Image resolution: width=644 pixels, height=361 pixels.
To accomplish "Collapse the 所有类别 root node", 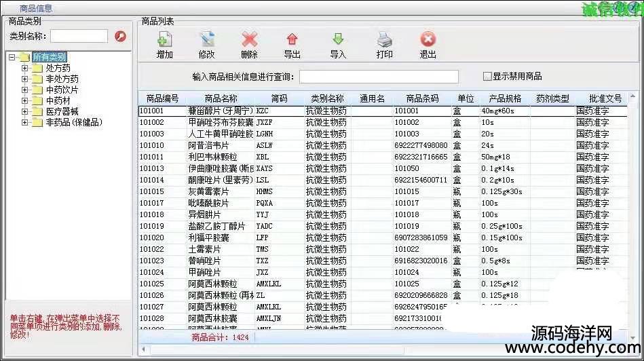I will pyautogui.click(x=12, y=58).
